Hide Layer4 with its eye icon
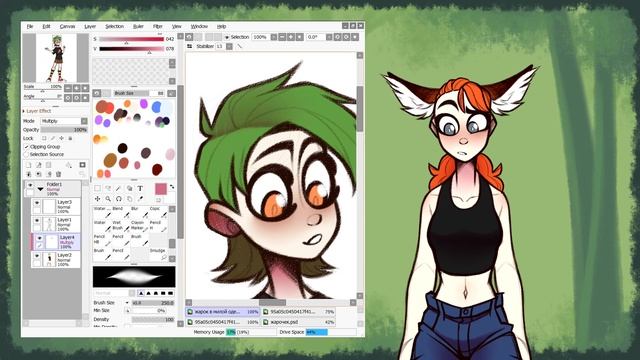640x360 pixels. (40, 238)
